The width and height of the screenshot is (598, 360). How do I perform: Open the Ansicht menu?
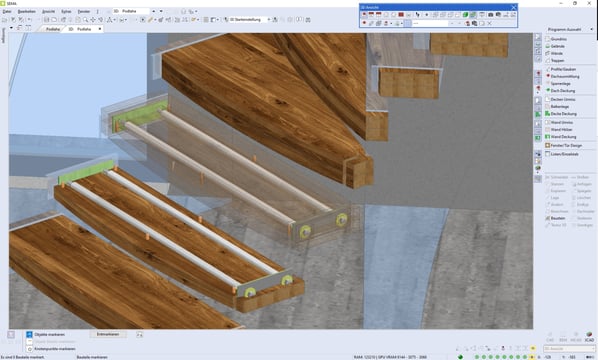[48, 11]
